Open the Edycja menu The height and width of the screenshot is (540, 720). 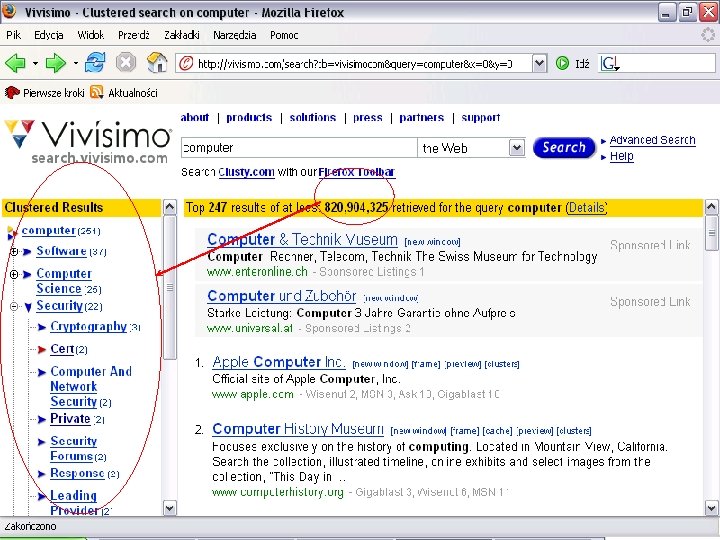coord(48,35)
